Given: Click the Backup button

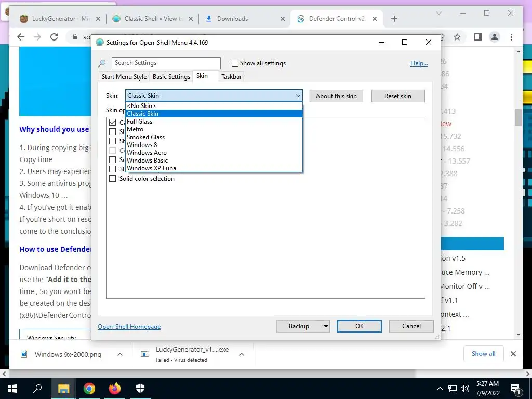Looking at the screenshot, I should click(299, 326).
